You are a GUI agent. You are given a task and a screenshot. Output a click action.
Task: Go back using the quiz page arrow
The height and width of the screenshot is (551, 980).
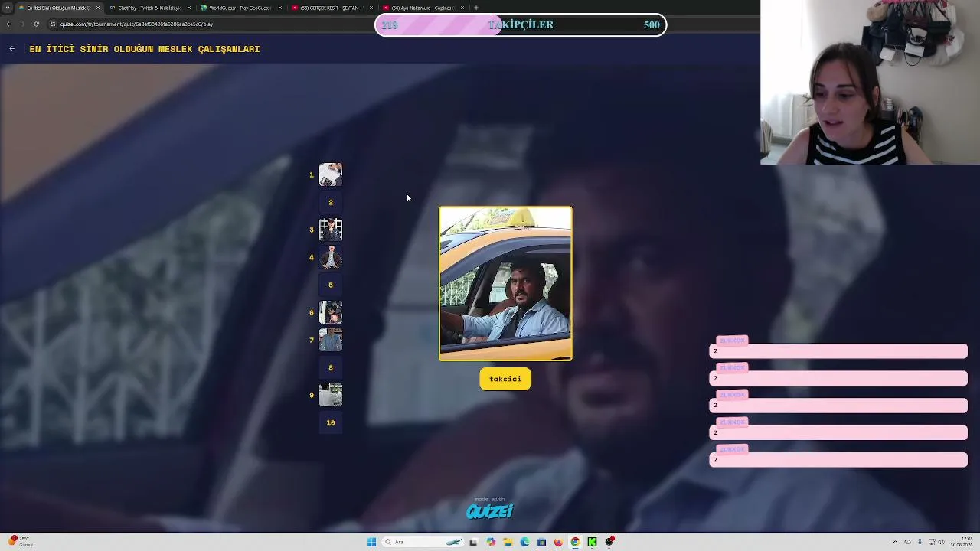[x=12, y=49]
